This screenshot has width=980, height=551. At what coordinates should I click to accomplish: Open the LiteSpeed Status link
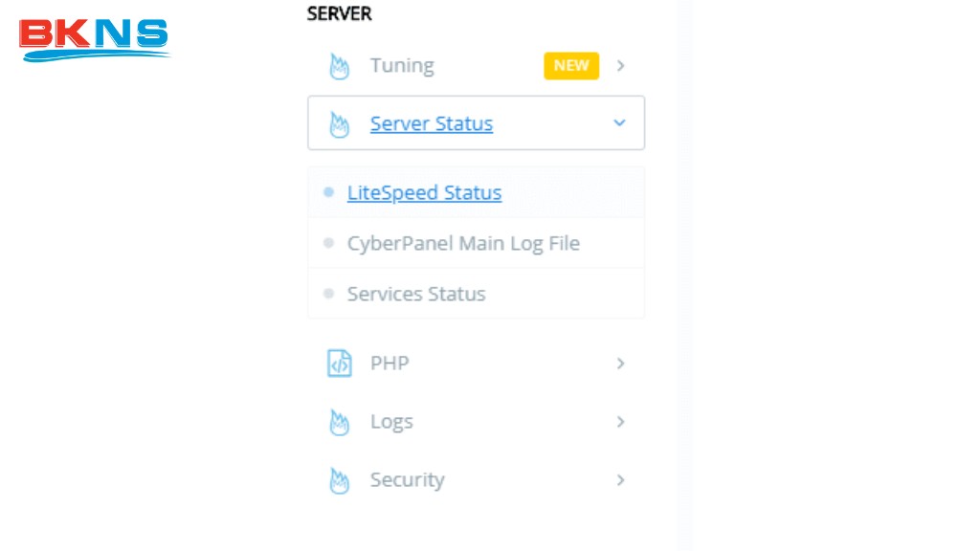point(424,192)
